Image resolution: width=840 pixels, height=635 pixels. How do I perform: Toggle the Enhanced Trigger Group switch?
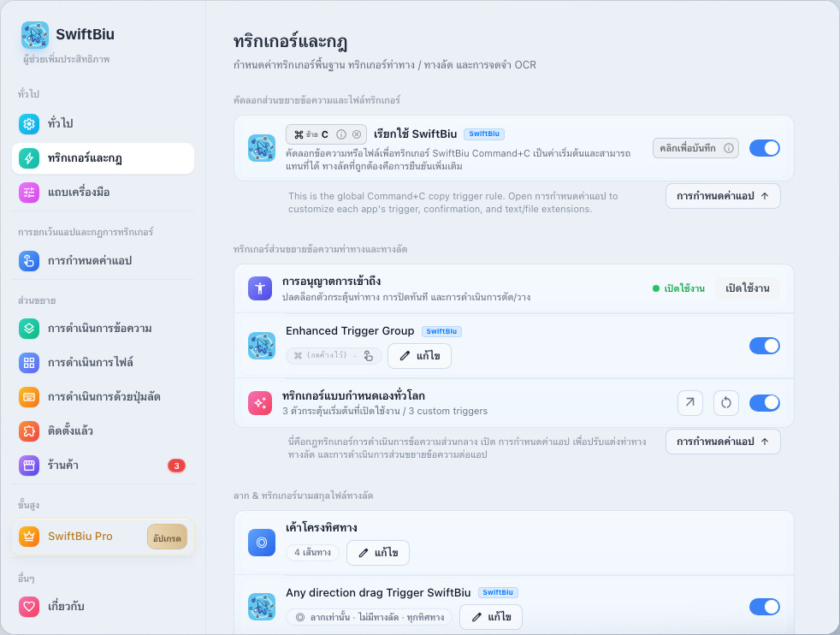765,346
